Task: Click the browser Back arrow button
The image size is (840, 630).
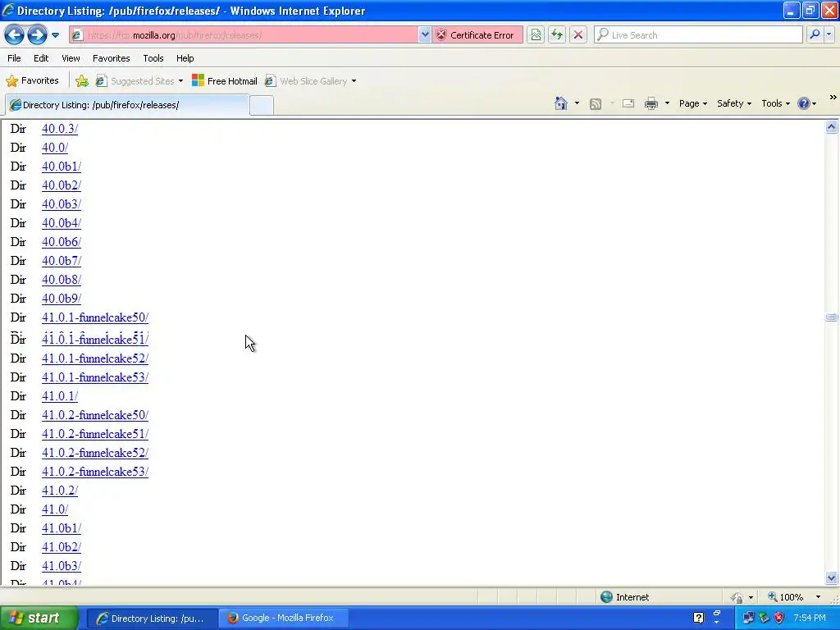Action: click(x=15, y=35)
